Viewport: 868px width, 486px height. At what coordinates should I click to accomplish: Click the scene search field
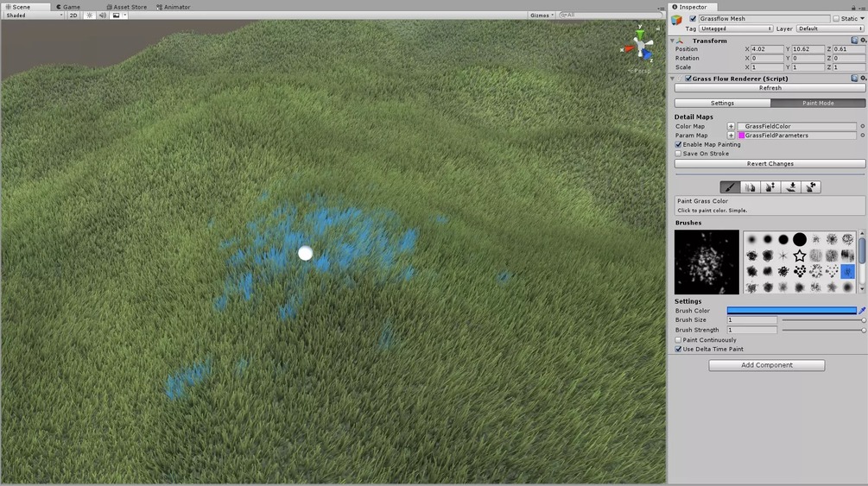[x=610, y=15]
